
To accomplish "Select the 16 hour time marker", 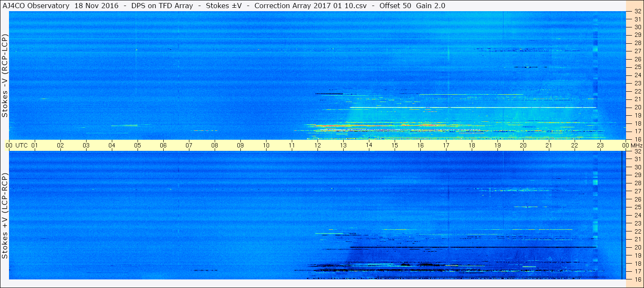I will tap(421, 145).
